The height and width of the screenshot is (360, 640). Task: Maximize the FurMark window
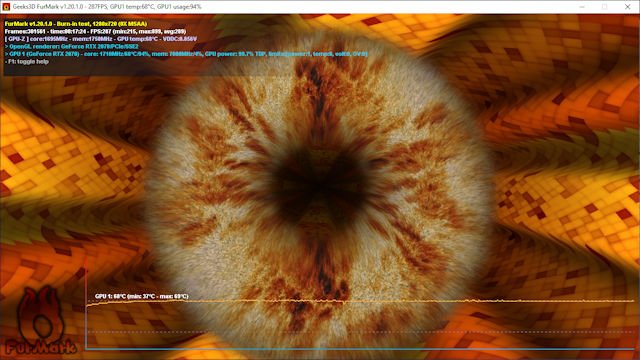[605, 7]
